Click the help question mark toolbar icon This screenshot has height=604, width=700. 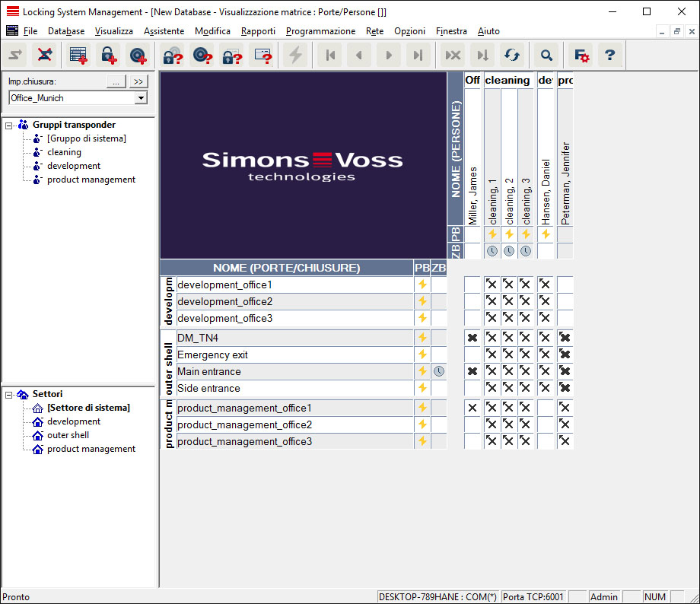tap(609, 55)
